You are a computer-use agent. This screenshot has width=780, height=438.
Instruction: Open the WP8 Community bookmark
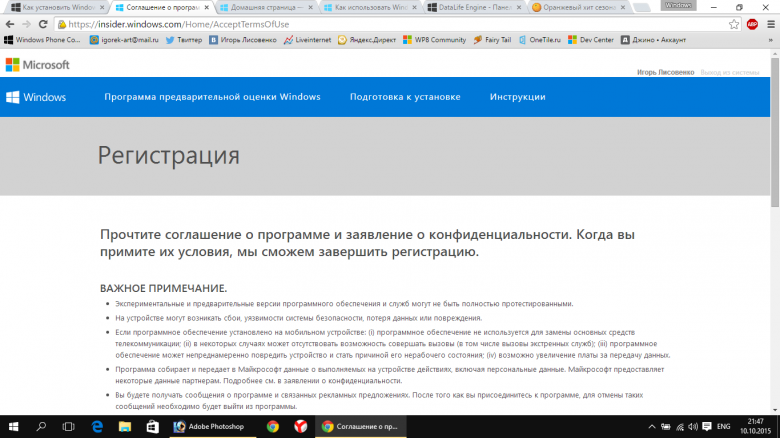434,40
